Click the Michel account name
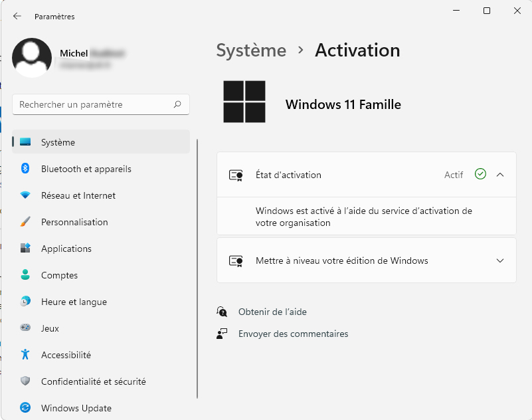The height and width of the screenshot is (420, 532). (x=74, y=53)
